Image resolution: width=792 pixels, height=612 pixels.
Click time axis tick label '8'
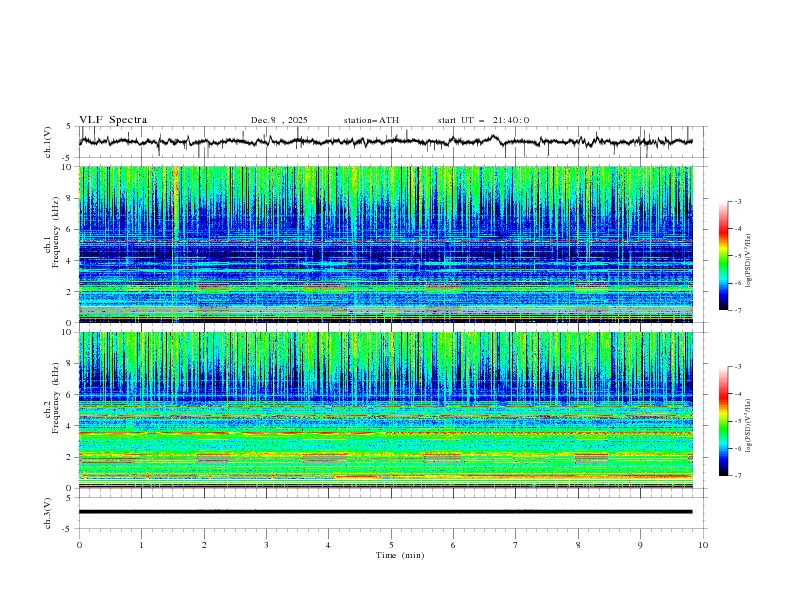578,545
